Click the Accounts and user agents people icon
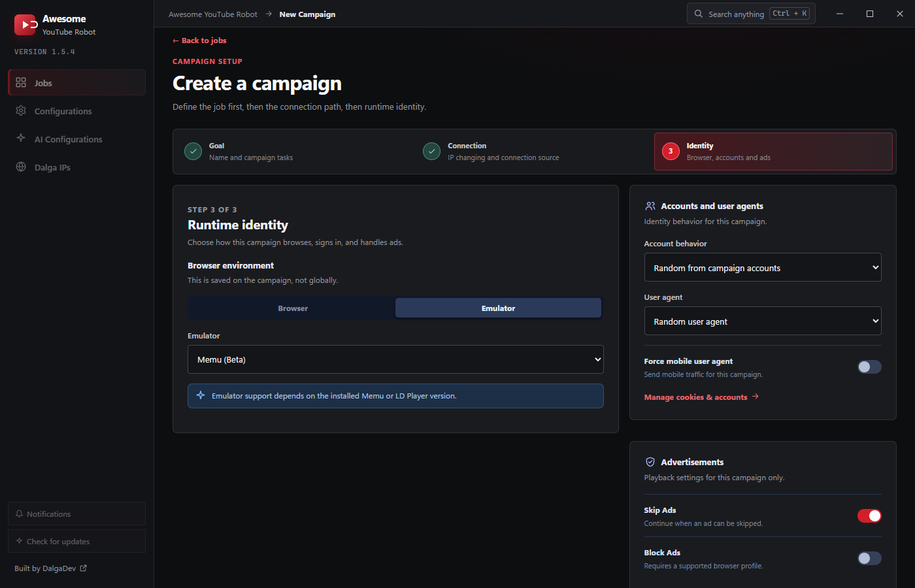Screen dimensions: 915x588 pyautogui.click(x=650, y=206)
